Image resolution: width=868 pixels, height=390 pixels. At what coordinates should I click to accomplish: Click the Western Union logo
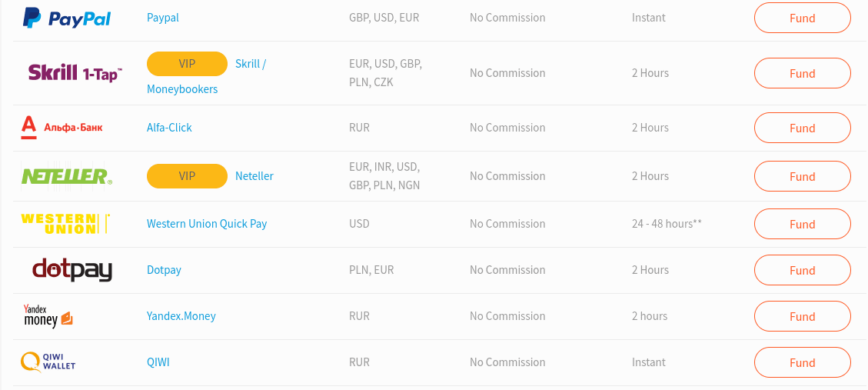(x=65, y=223)
